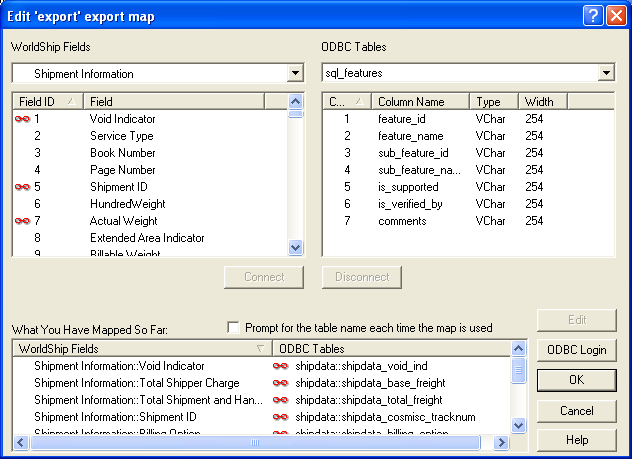Click the down arrow of WorldShip fields scrollbar
This screenshot has height=459, width=632.
click(295, 247)
